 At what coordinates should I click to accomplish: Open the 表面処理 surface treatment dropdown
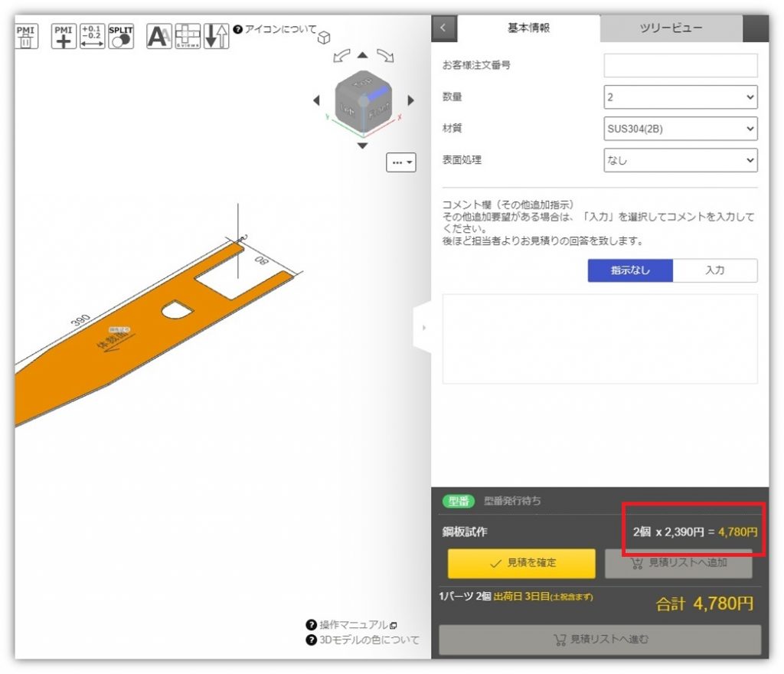(680, 161)
